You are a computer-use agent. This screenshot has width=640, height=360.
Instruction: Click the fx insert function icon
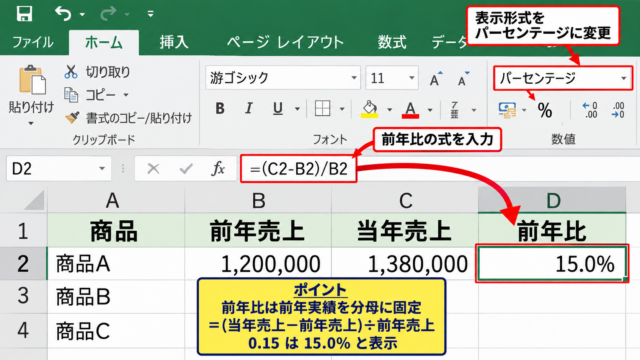tap(218, 168)
